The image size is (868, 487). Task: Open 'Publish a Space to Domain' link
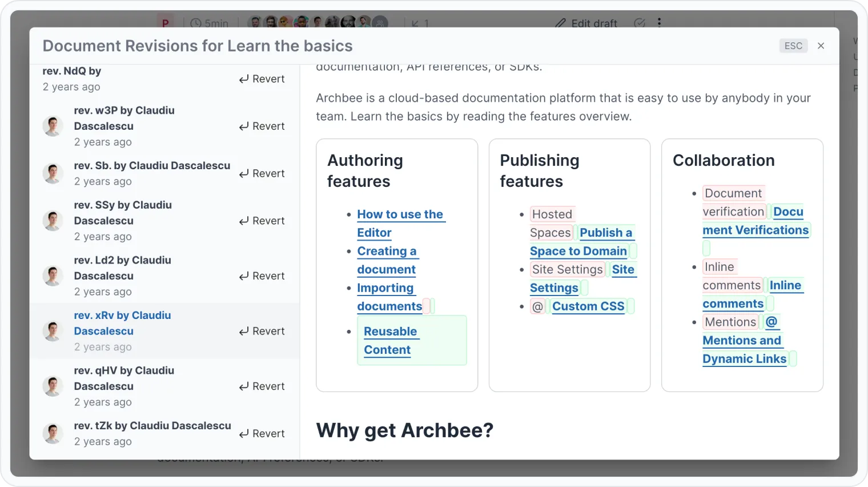click(x=582, y=242)
